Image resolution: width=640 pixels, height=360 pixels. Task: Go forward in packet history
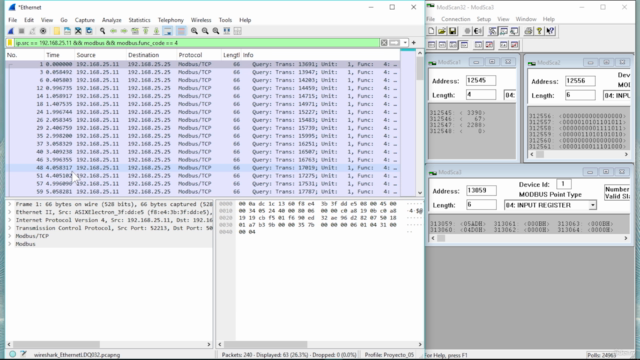click(x=124, y=31)
